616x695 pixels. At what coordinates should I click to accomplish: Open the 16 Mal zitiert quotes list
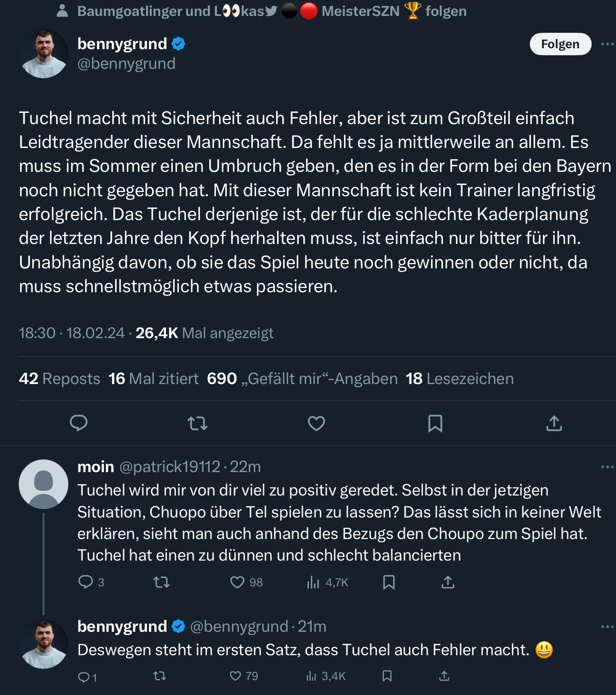click(x=154, y=378)
